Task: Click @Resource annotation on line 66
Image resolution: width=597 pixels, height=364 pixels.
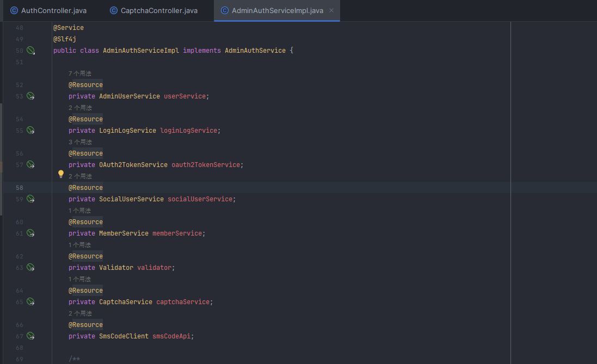Action: [85, 325]
